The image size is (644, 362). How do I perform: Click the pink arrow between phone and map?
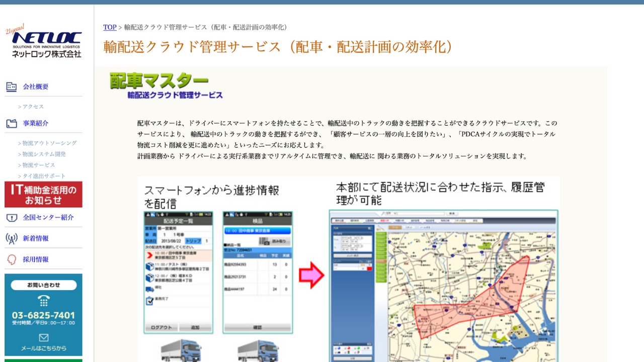pos(312,275)
